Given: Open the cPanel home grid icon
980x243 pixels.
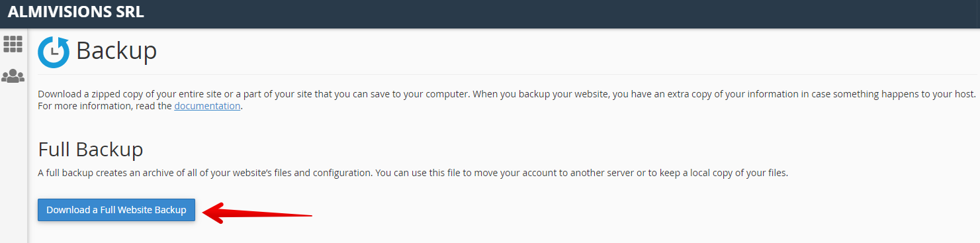Looking at the screenshot, I should click(x=13, y=44).
